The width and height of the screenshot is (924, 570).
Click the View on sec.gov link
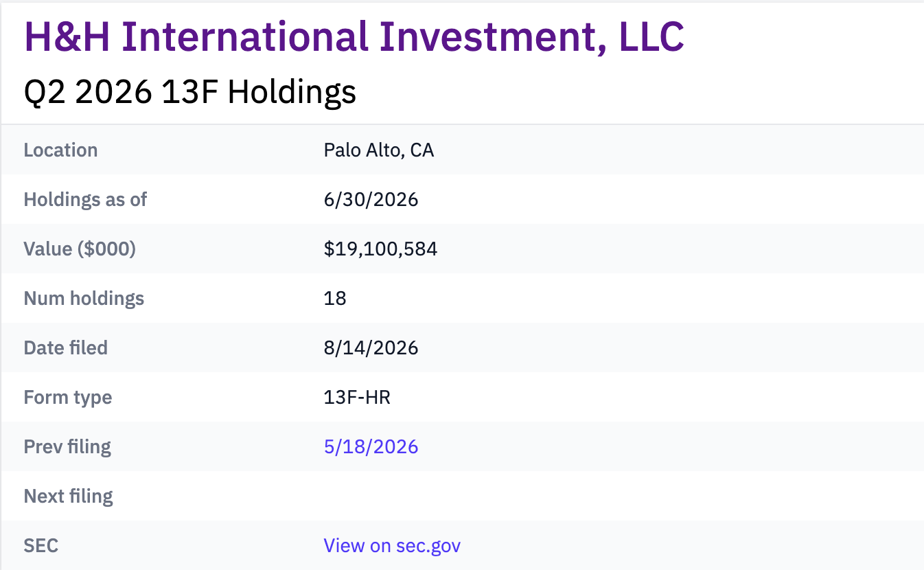(392, 545)
